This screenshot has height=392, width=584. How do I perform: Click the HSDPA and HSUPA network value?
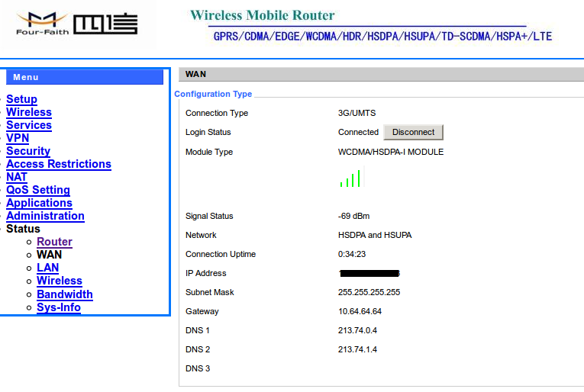point(375,235)
